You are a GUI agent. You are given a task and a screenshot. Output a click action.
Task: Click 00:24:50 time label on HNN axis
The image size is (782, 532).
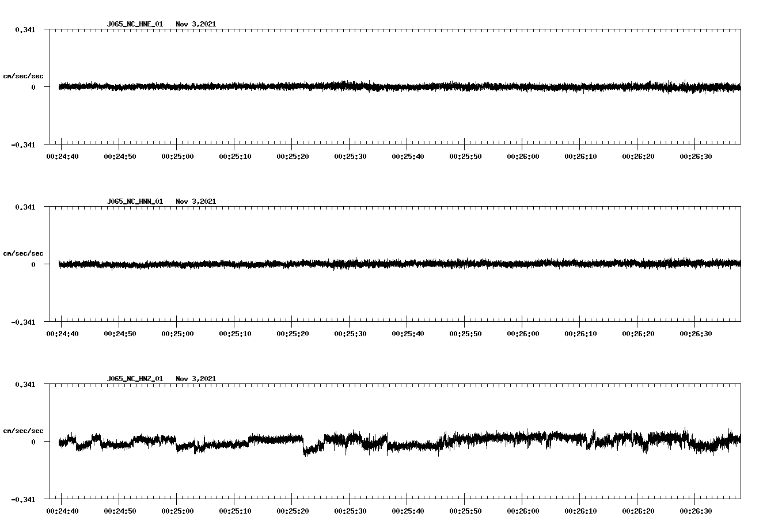(120, 334)
